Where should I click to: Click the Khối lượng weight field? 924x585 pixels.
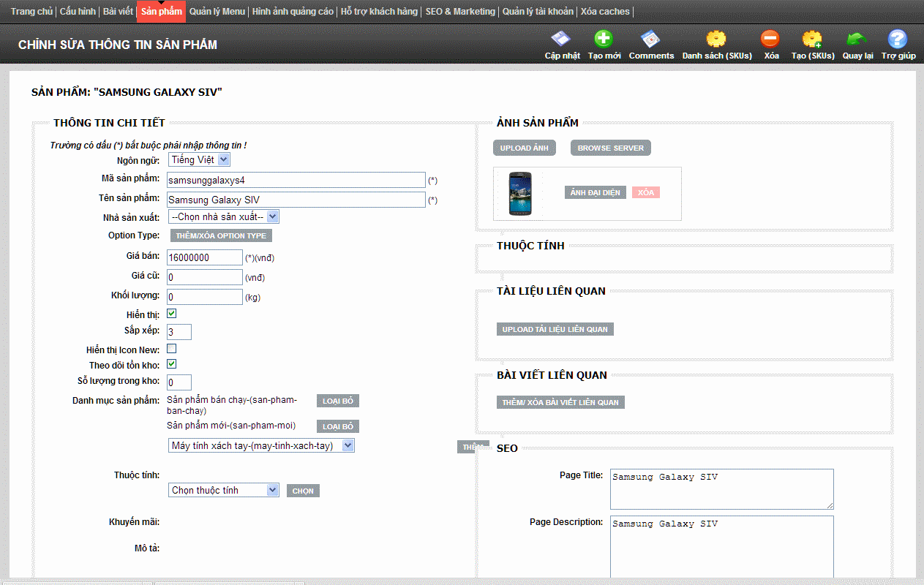point(205,297)
